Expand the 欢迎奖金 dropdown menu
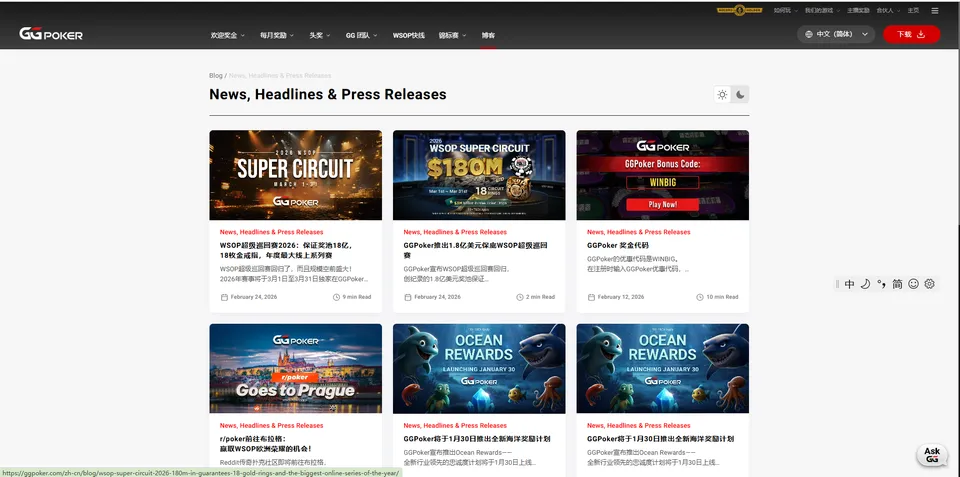The height and width of the screenshot is (477, 960). point(228,36)
